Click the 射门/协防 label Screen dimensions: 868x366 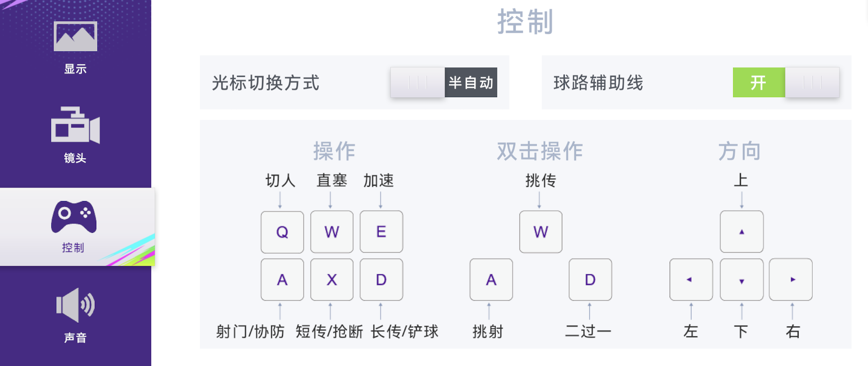pos(250,331)
